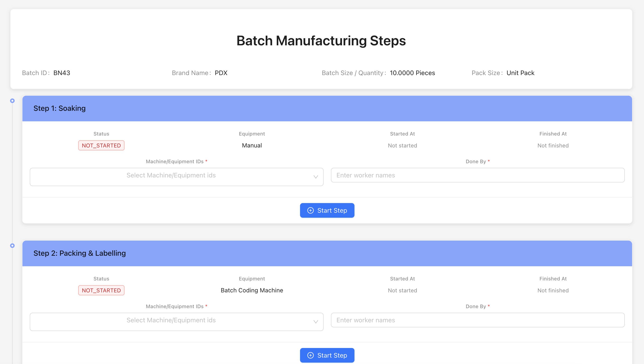Image resolution: width=644 pixels, height=364 pixels.
Task: Click the timeline dot next to Step 2: Packing & Labelling
Action: click(x=12, y=245)
